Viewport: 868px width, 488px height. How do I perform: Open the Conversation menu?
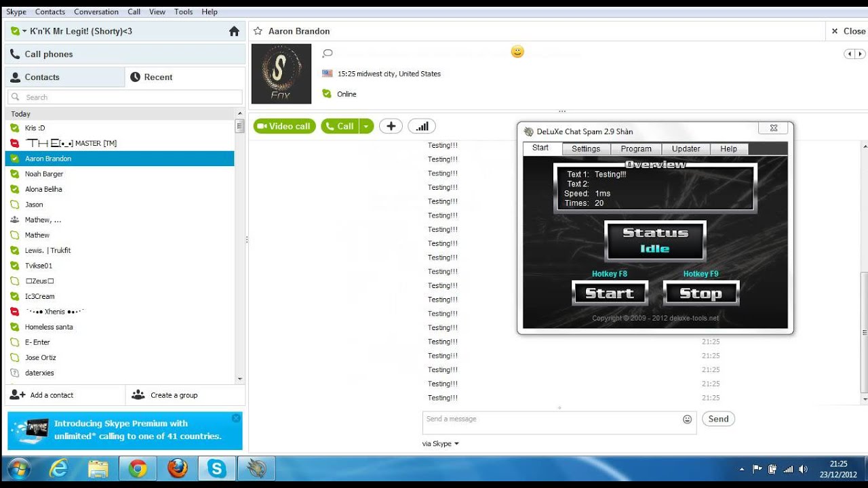coord(96,12)
